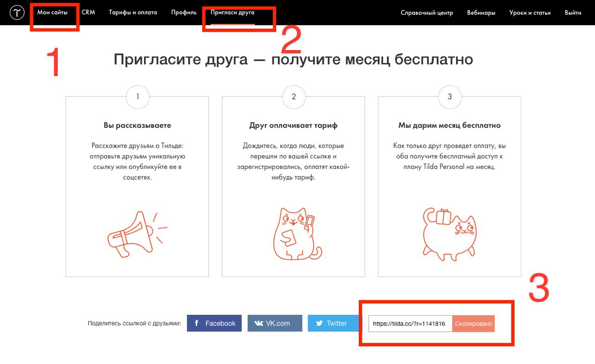Image resolution: width=595 pixels, height=364 pixels.
Task: Click the Tilda logo icon
Action: pyautogui.click(x=17, y=13)
